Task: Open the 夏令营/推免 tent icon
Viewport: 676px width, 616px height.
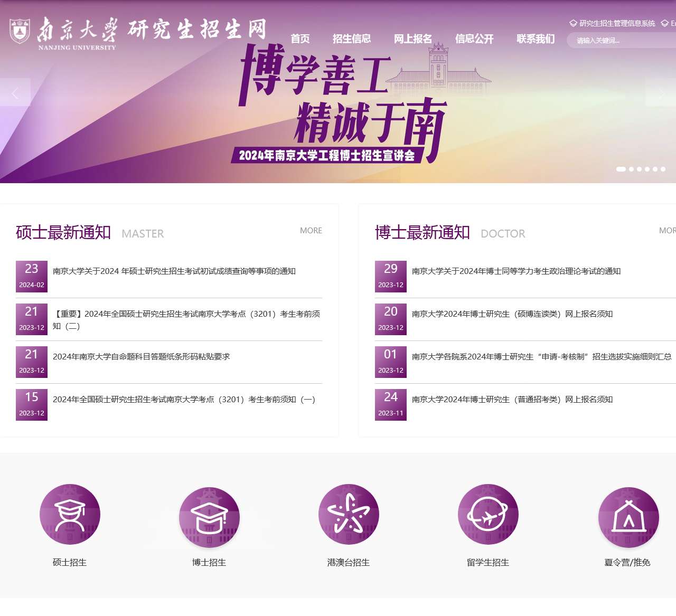Action: [x=628, y=517]
